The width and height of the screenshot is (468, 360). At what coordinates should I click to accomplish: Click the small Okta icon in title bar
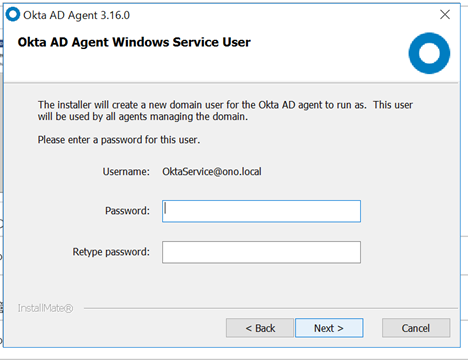point(13,15)
